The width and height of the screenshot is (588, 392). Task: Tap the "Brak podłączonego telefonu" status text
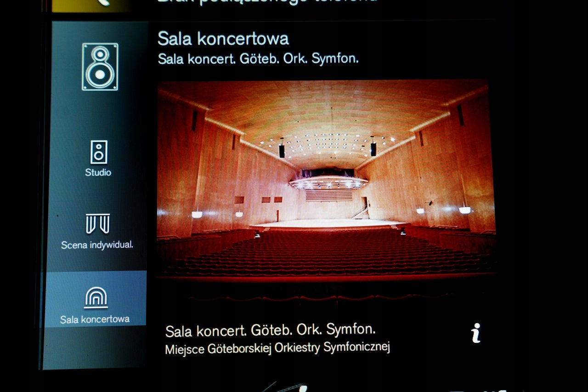[267, 2]
